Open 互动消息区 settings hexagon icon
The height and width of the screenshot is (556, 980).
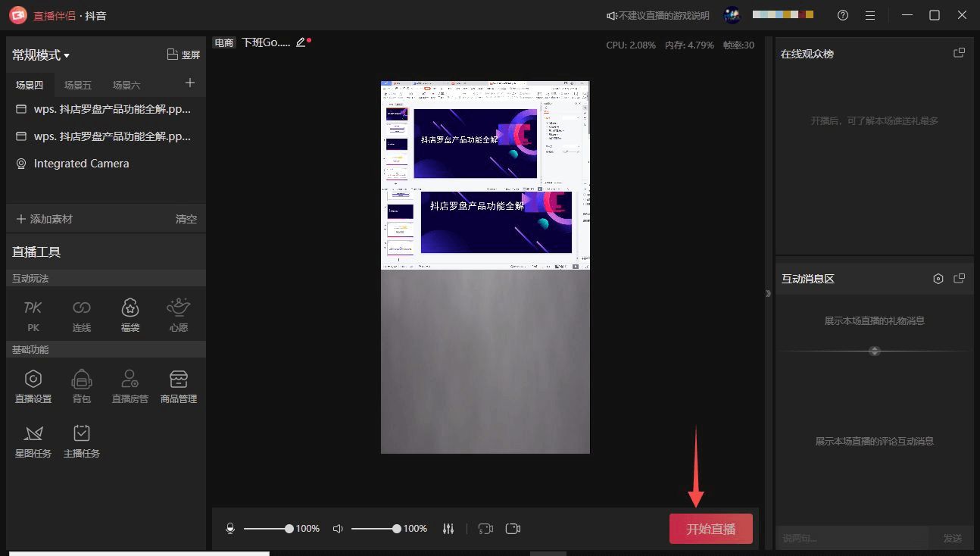(x=938, y=279)
